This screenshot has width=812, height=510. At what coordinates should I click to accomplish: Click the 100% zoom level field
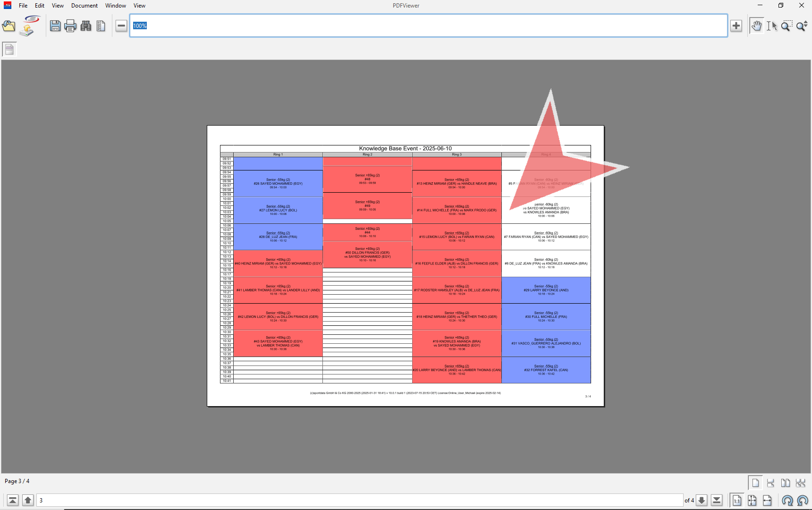(x=425, y=26)
